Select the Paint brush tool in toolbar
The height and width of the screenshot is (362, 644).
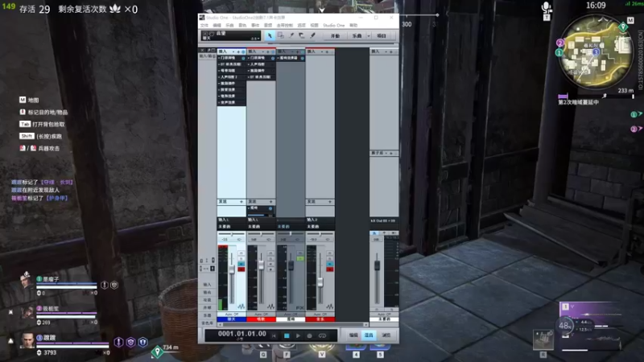pos(312,35)
